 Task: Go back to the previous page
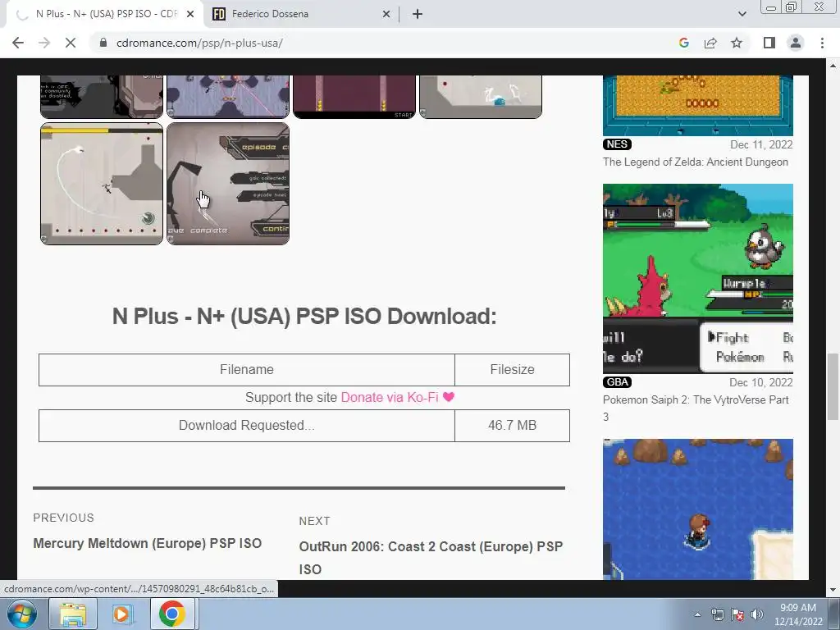click(x=18, y=43)
